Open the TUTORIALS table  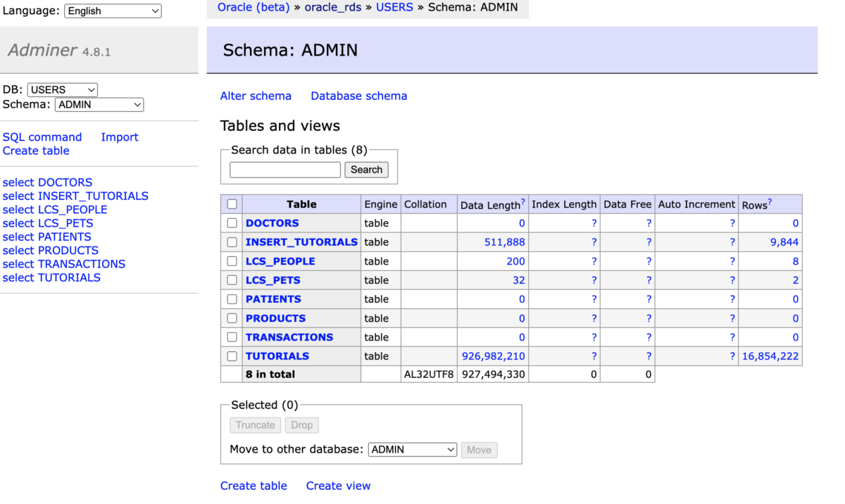(x=277, y=355)
